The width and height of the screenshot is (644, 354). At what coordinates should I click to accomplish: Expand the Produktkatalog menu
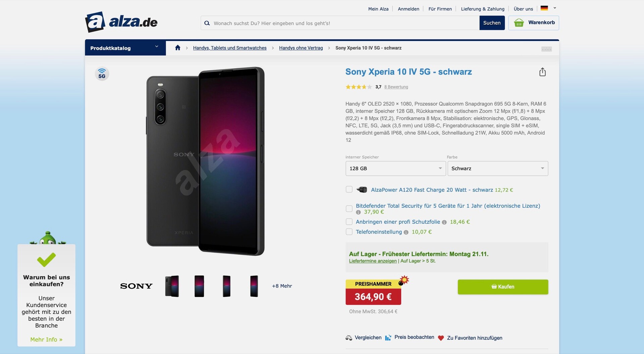coord(125,48)
